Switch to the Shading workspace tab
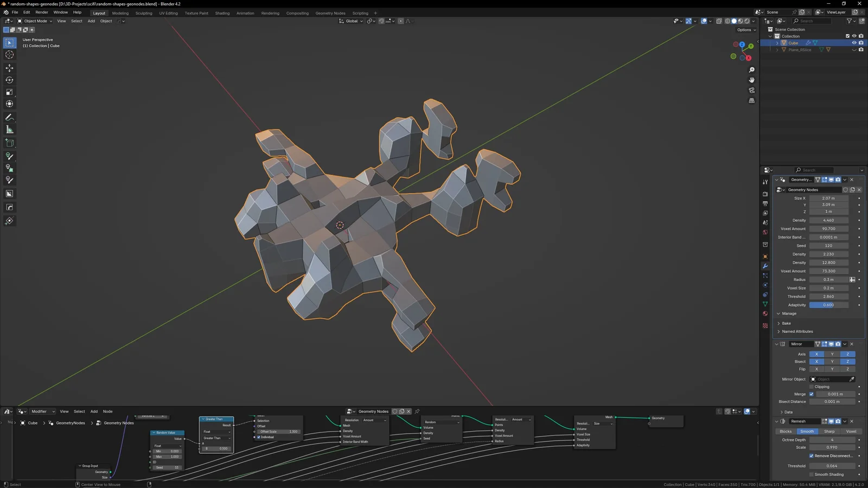 click(222, 13)
